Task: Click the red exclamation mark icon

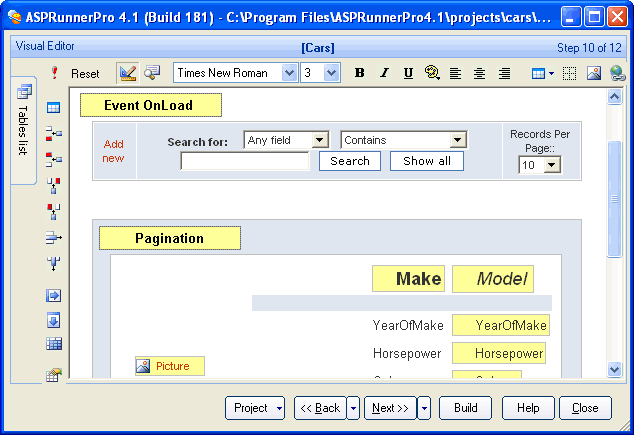Action: pos(55,73)
